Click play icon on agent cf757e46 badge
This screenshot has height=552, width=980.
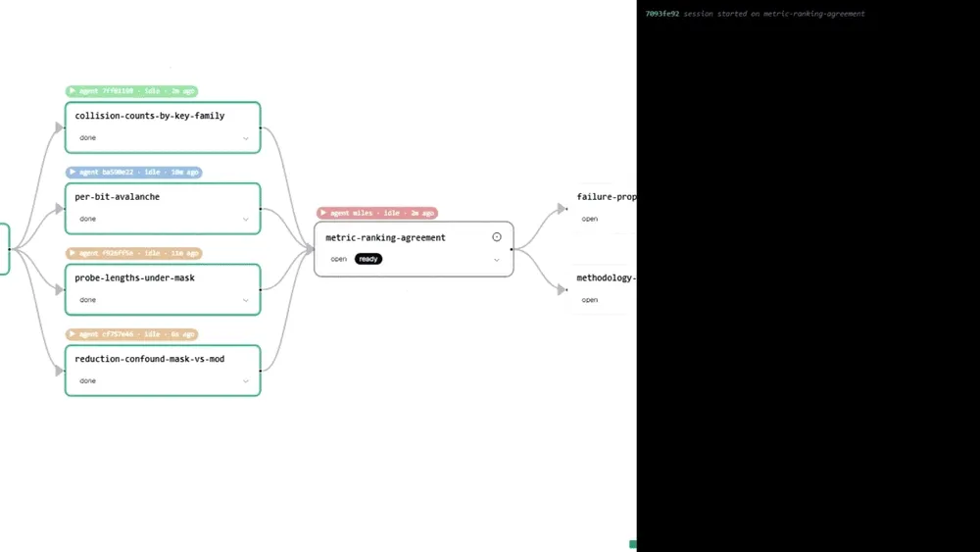tap(73, 334)
